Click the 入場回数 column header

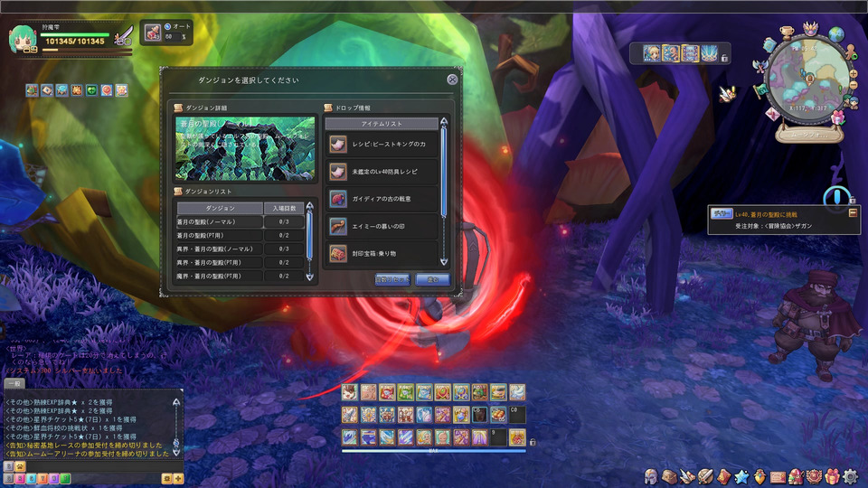pos(284,208)
